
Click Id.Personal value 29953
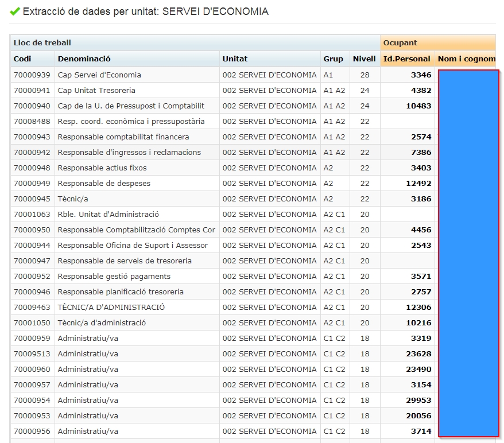click(x=418, y=400)
